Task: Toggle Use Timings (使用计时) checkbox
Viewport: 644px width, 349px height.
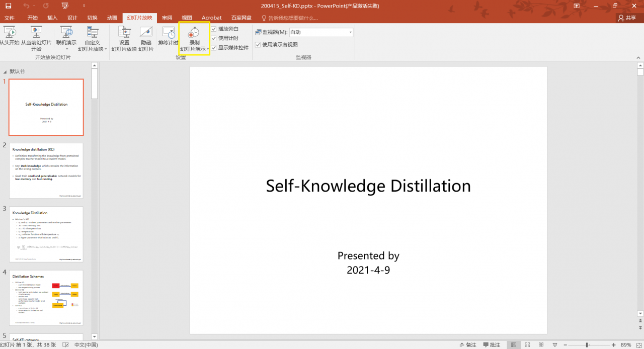Action: [214, 38]
